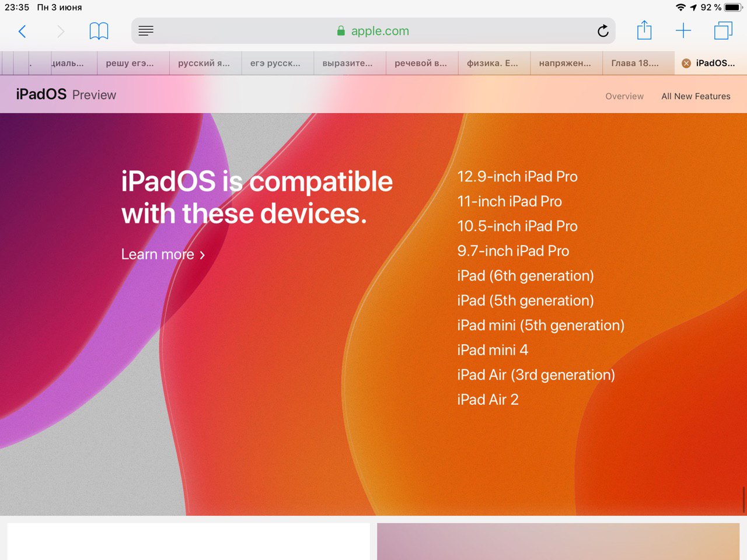The width and height of the screenshot is (747, 560).
Task: Click the apple.com address field
Action: [373, 31]
